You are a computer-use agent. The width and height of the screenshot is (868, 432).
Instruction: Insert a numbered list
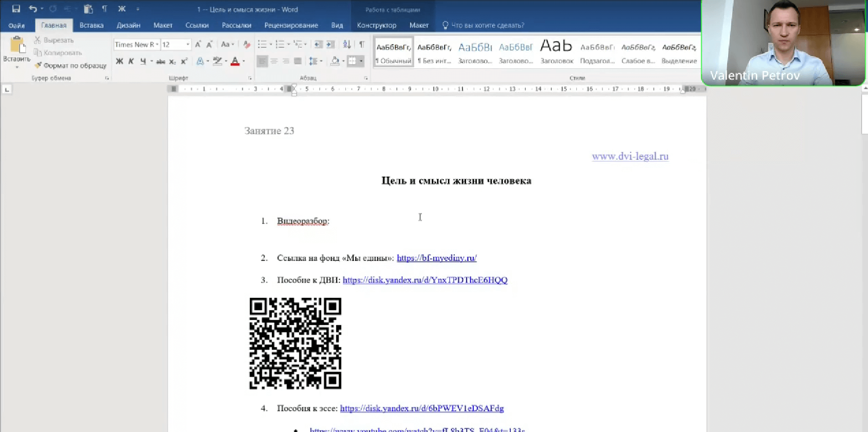(x=280, y=45)
